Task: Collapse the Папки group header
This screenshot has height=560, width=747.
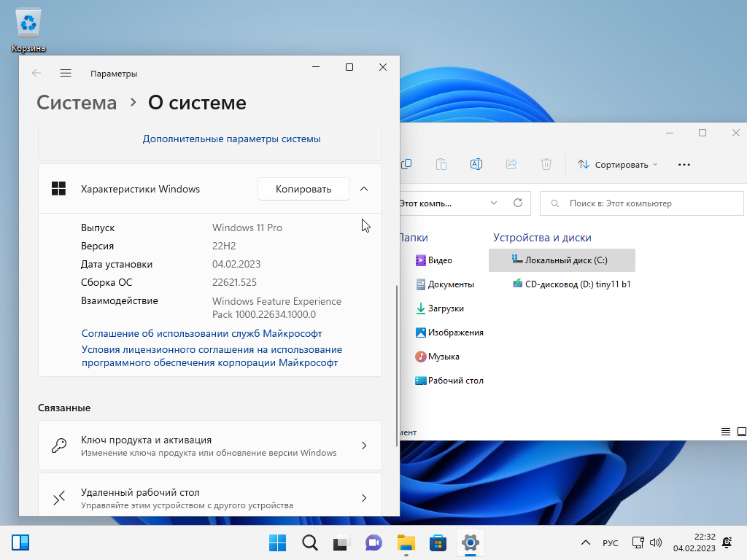Action: [413, 237]
